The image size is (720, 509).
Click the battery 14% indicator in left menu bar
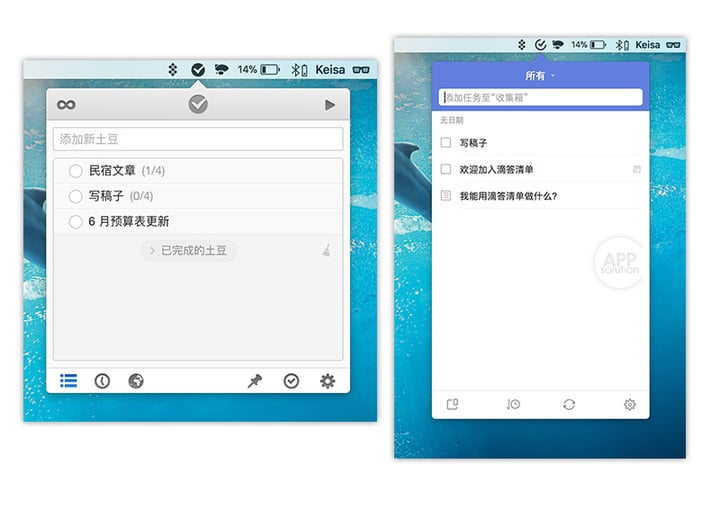(x=259, y=70)
